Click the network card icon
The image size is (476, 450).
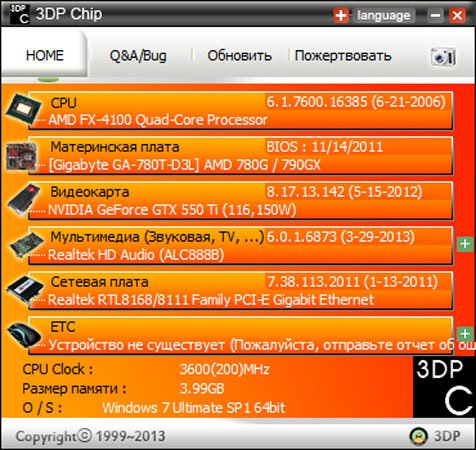pyautogui.click(x=25, y=291)
